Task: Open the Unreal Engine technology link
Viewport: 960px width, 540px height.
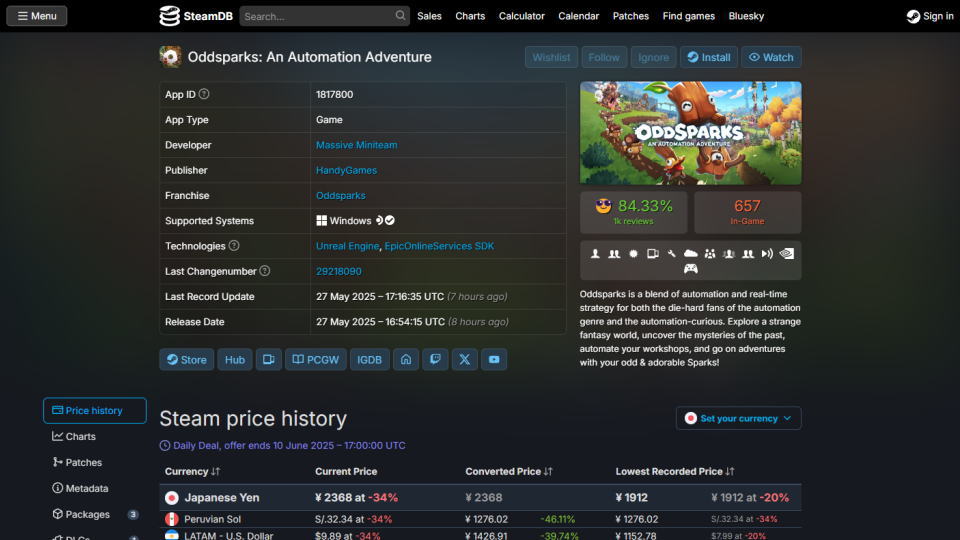Action: click(347, 246)
